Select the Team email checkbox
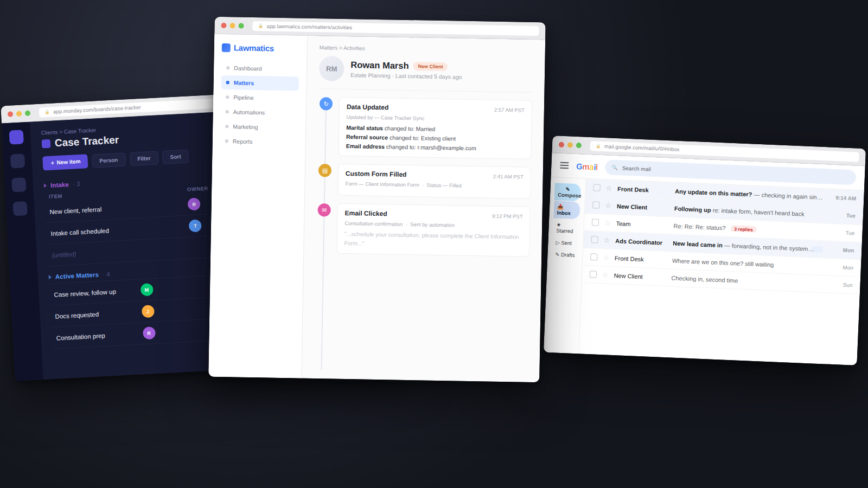The width and height of the screenshot is (868, 488). pyautogui.click(x=595, y=222)
